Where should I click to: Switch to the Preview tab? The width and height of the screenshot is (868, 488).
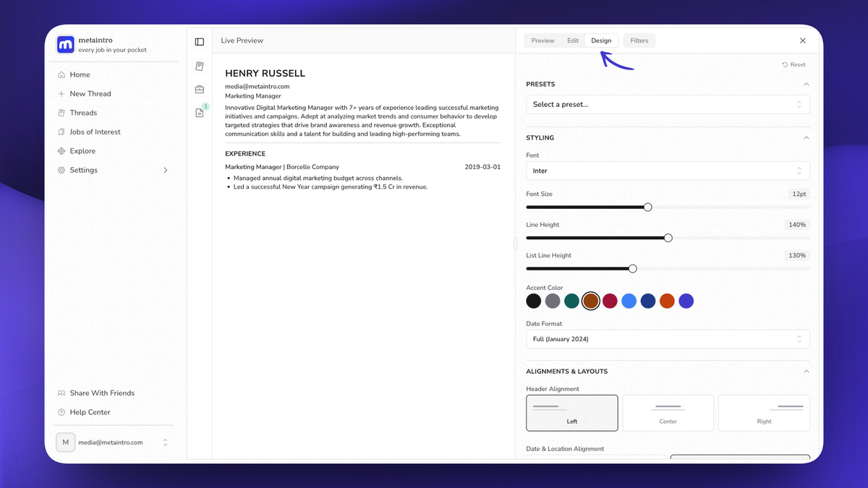[542, 40]
